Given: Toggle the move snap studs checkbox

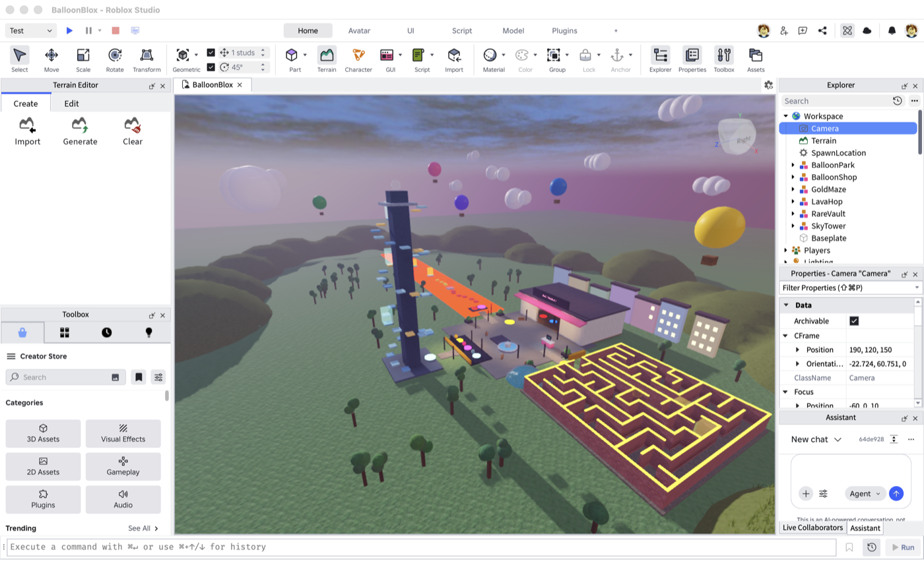Looking at the screenshot, I should tap(211, 52).
